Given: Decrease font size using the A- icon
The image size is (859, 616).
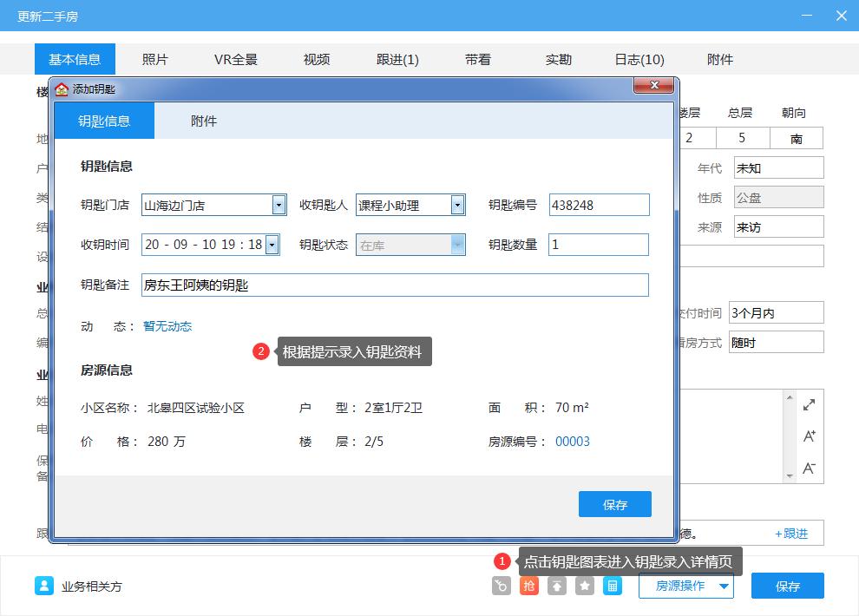Looking at the screenshot, I should [809, 467].
